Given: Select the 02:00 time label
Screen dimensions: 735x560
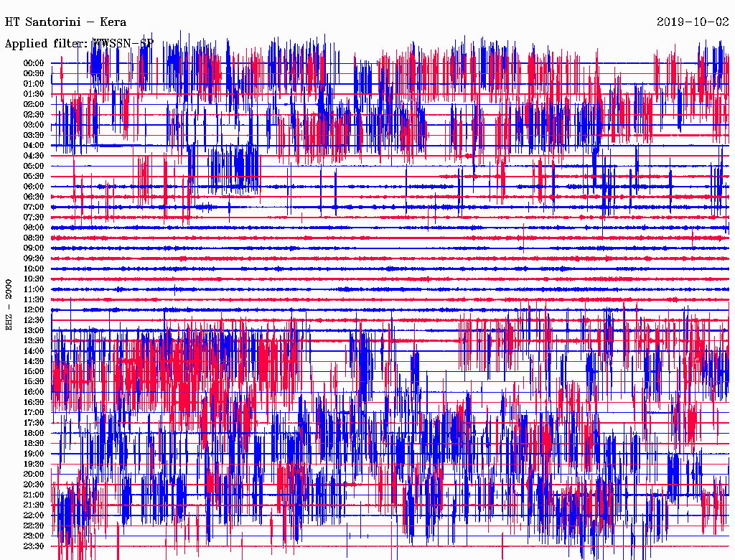Looking at the screenshot, I should click(x=34, y=105).
